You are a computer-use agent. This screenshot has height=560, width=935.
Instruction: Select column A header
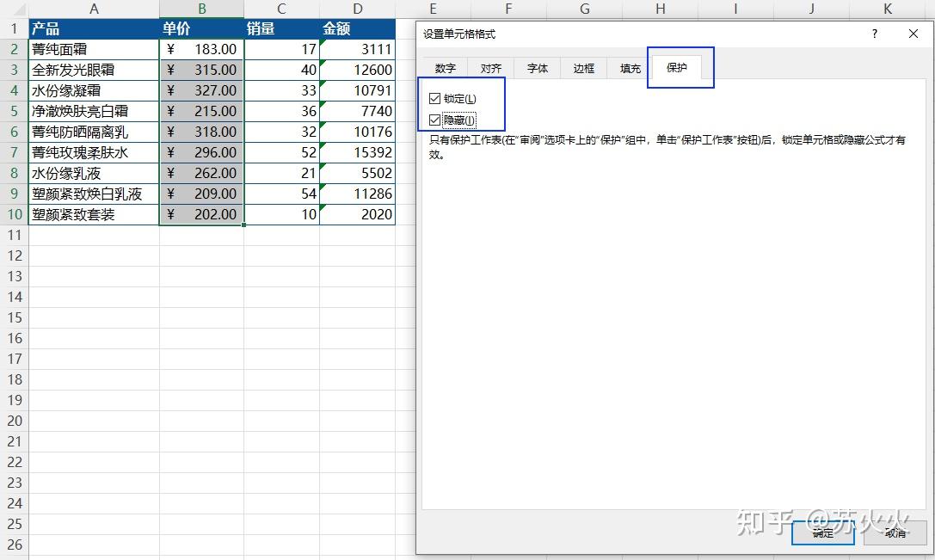pos(94,9)
